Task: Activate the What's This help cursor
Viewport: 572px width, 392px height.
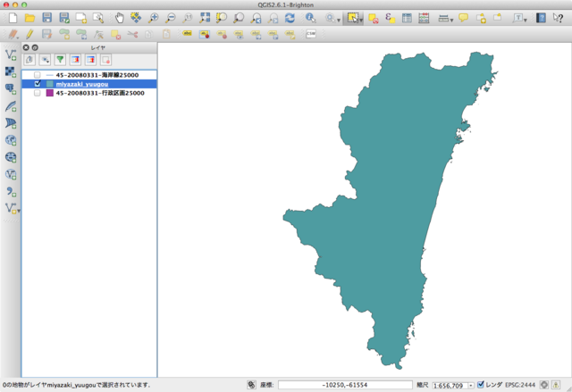Action: 558,18
